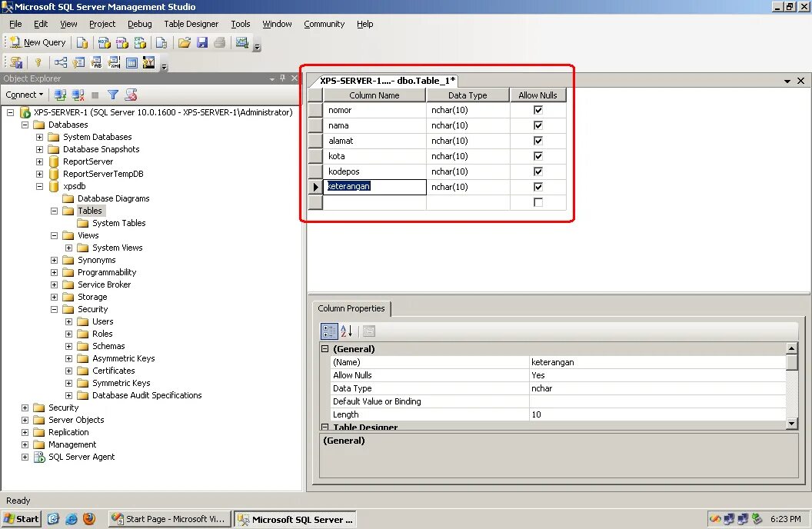Expand the SQL Server Agent node
Viewport: 812px width, 529px height.
[x=25, y=457]
